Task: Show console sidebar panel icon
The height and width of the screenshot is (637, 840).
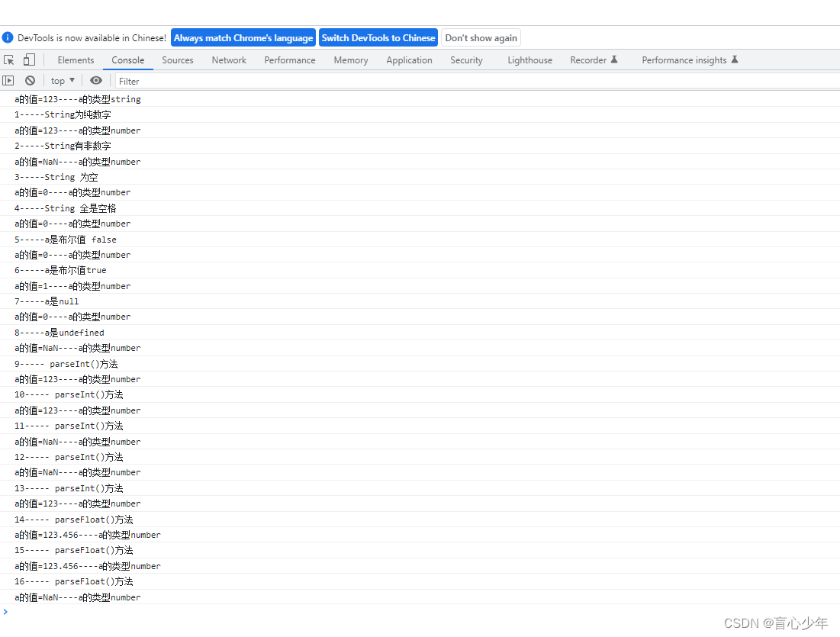Action: [x=8, y=80]
